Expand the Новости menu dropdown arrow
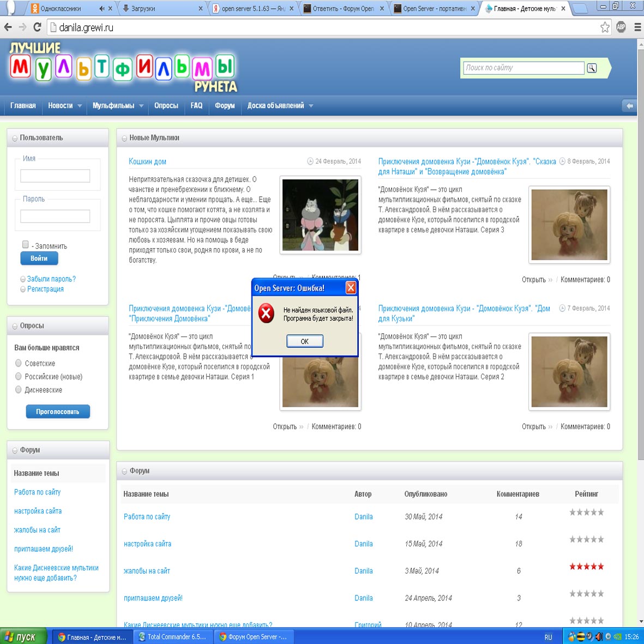 80,106
